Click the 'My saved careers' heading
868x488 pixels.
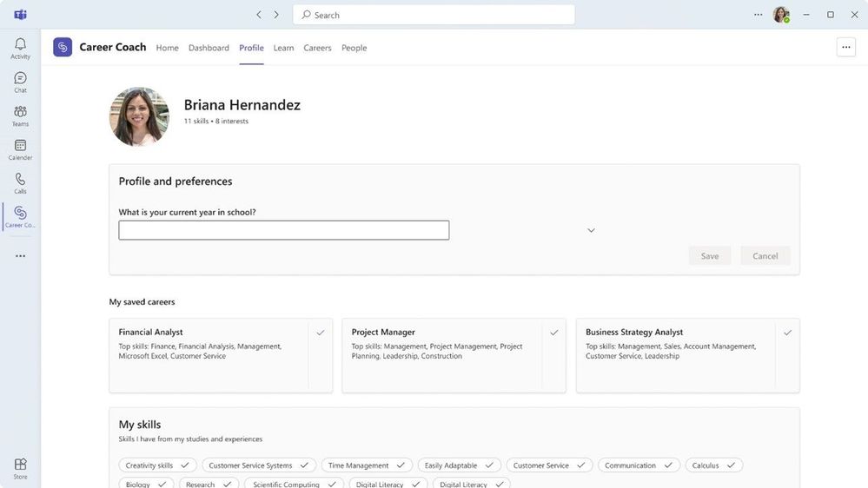(142, 301)
